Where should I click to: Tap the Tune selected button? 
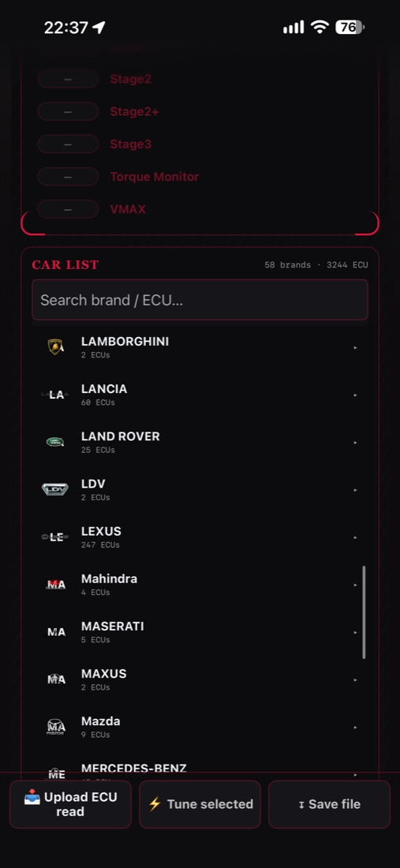[x=200, y=804]
